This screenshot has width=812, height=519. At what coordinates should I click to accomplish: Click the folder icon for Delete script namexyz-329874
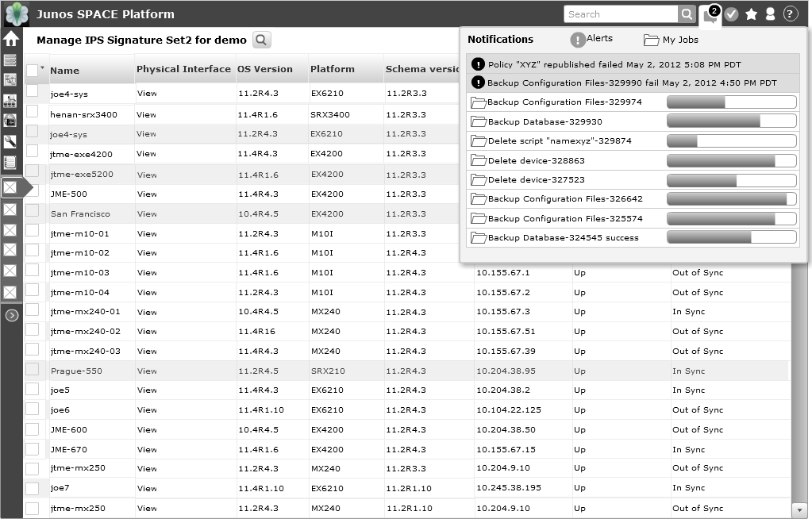click(x=478, y=141)
